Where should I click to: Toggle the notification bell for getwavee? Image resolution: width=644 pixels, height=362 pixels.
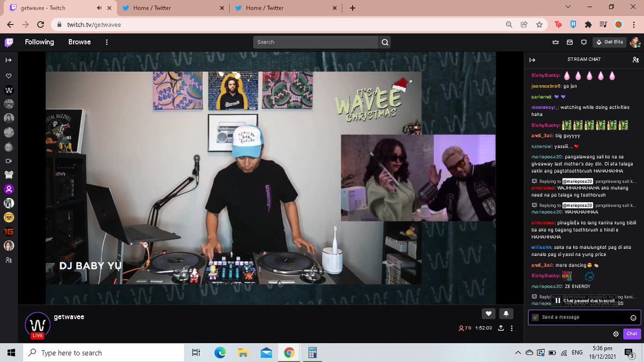point(506,314)
